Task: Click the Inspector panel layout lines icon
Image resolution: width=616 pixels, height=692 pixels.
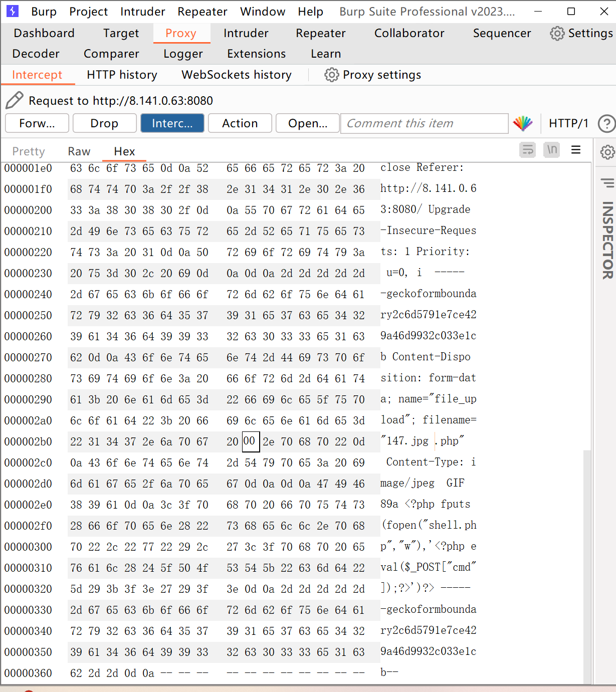Action: 607,183
